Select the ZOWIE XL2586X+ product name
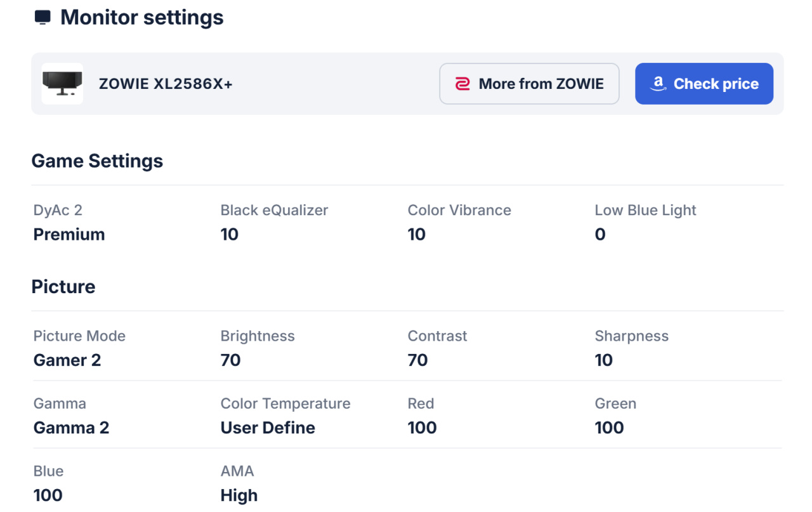This screenshot has height=512, width=812. 166,84
